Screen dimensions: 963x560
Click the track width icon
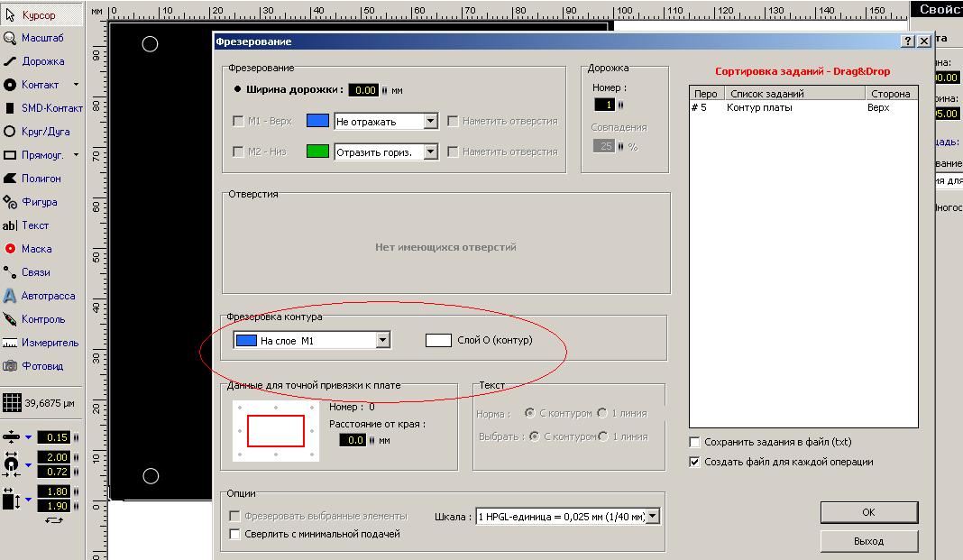coord(11,437)
